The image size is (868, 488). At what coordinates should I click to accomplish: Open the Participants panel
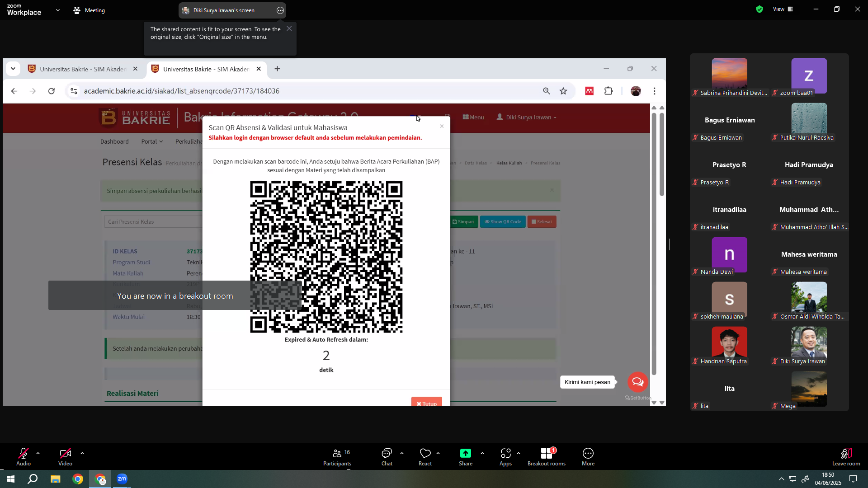click(x=337, y=456)
